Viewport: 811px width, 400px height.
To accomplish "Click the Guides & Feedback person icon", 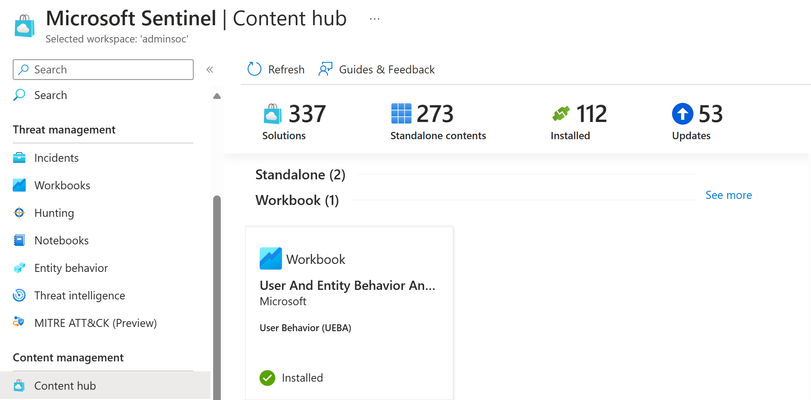I will [x=325, y=69].
